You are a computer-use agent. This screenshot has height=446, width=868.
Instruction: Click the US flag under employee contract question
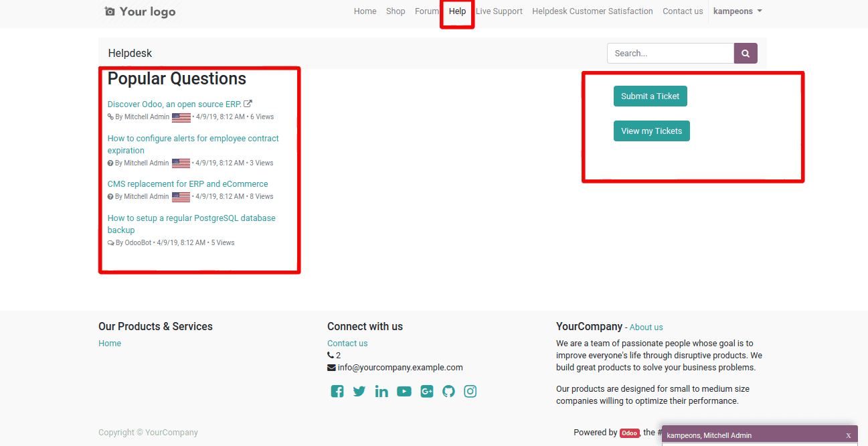pyautogui.click(x=181, y=163)
